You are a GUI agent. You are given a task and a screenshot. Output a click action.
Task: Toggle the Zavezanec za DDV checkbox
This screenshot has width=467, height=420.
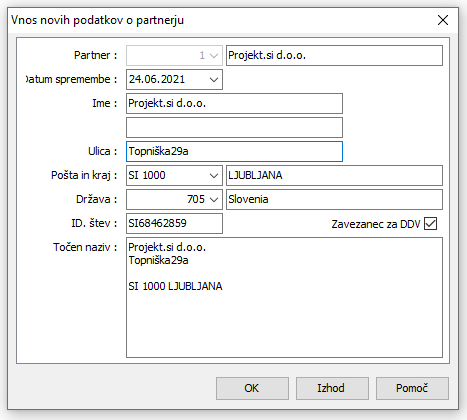(430, 224)
